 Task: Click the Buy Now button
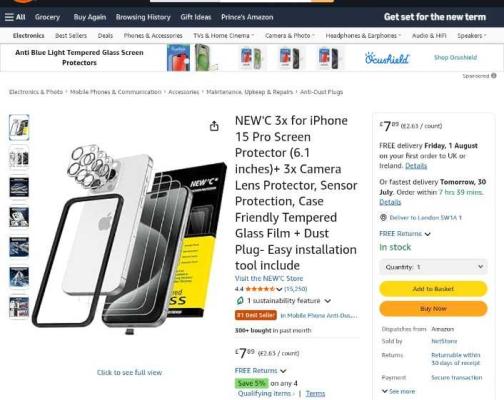point(433,309)
